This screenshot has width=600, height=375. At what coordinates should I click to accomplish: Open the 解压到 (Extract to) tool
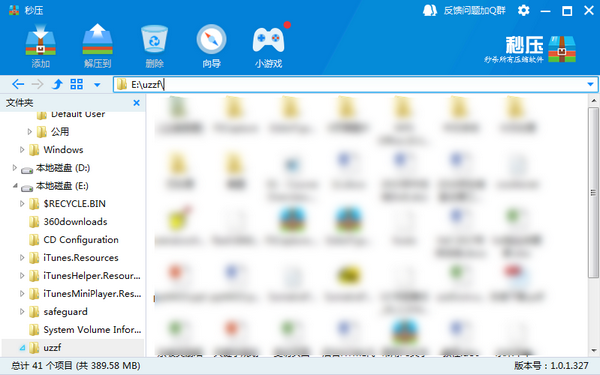pos(98,46)
